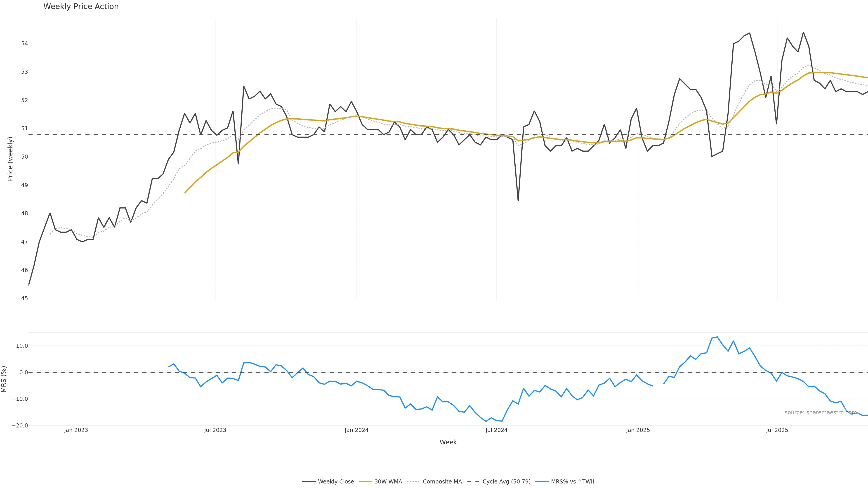Screen dimensions: 868x488
Task: Click the gold 30W WMA legend line swatch
Action: click(x=365, y=482)
